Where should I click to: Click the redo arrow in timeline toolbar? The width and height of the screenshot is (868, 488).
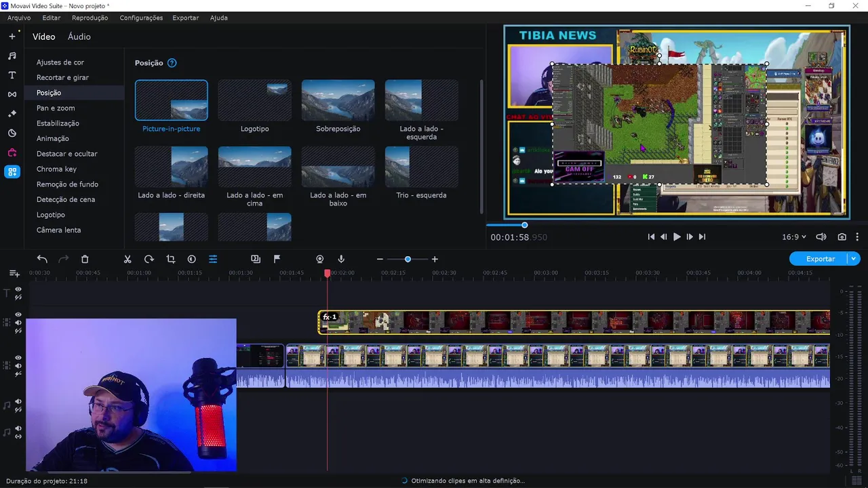pos(63,259)
